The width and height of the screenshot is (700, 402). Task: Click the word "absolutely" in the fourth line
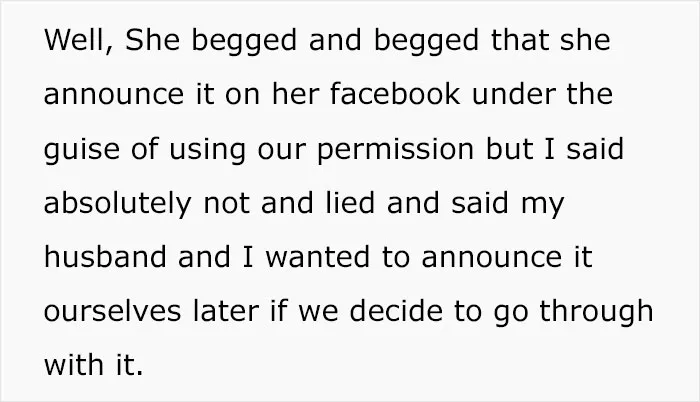point(117,205)
